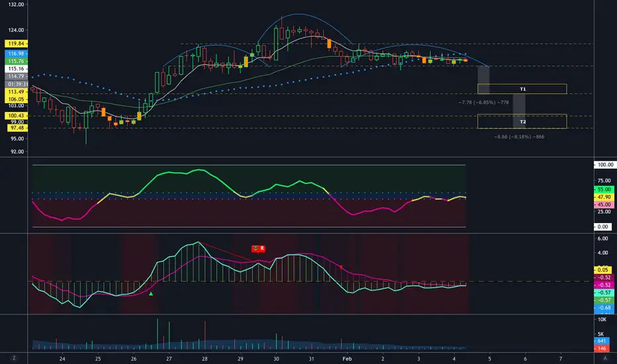Click the 01:39:31 countdown timer label
The image size is (617, 364).
tap(16, 84)
